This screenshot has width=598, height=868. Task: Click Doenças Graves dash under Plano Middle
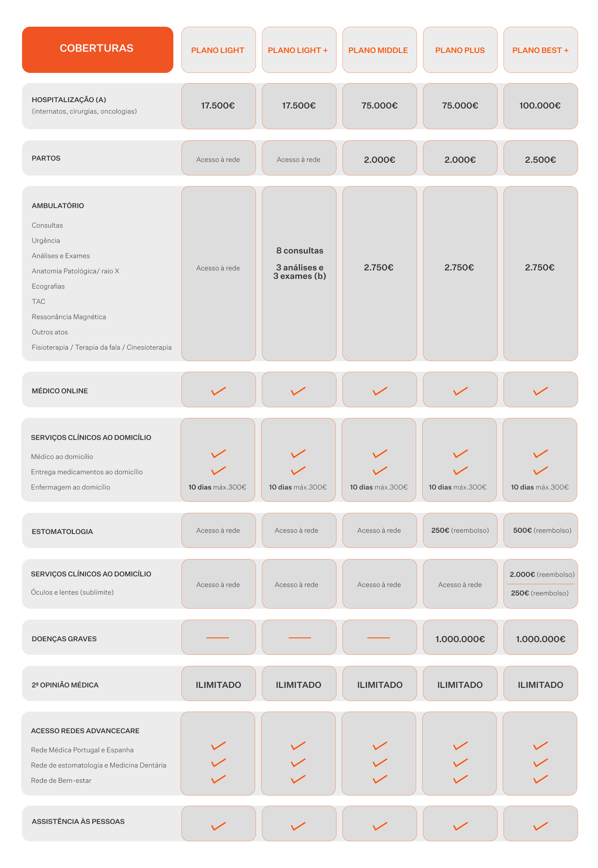[378, 637]
